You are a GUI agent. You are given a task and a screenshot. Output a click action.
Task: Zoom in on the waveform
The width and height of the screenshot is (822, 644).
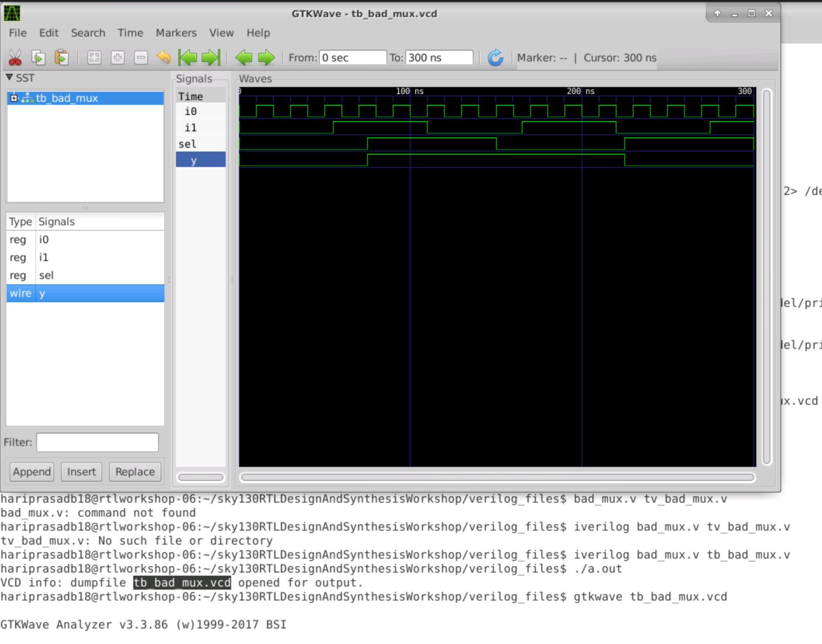[118, 57]
